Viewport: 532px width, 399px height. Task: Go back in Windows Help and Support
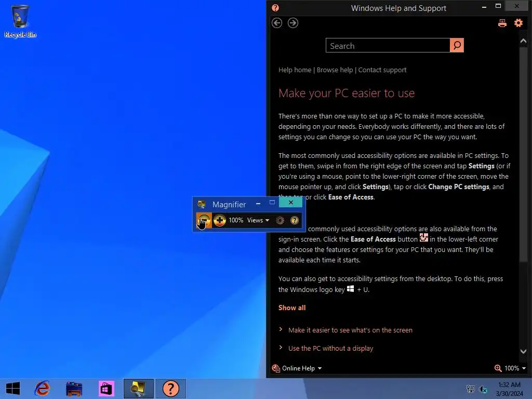pyautogui.click(x=277, y=23)
